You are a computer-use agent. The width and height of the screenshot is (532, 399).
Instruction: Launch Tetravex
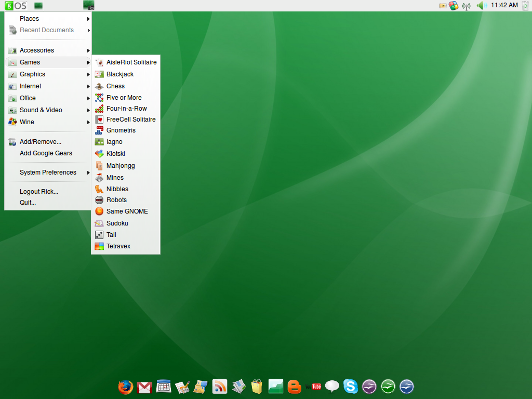pos(126,246)
